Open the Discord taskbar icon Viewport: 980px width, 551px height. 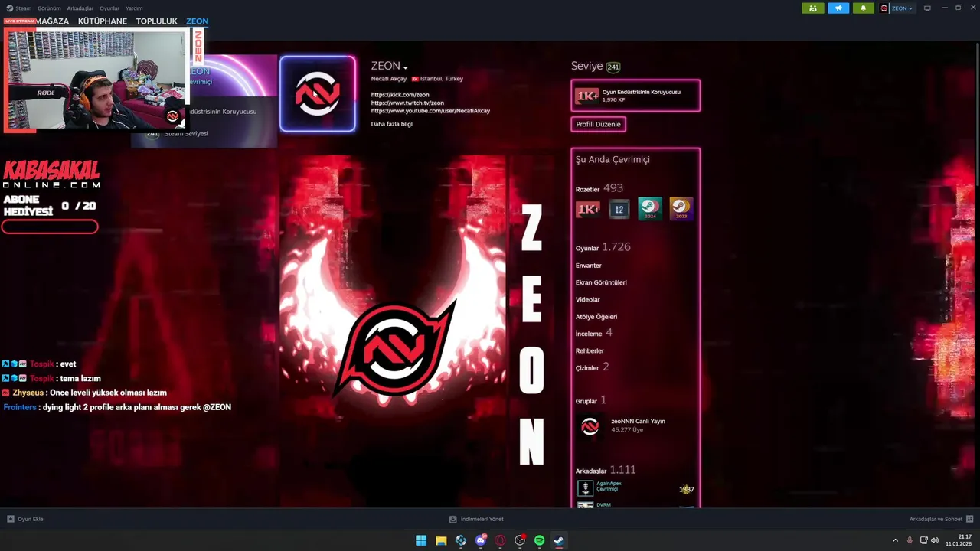tap(481, 540)
